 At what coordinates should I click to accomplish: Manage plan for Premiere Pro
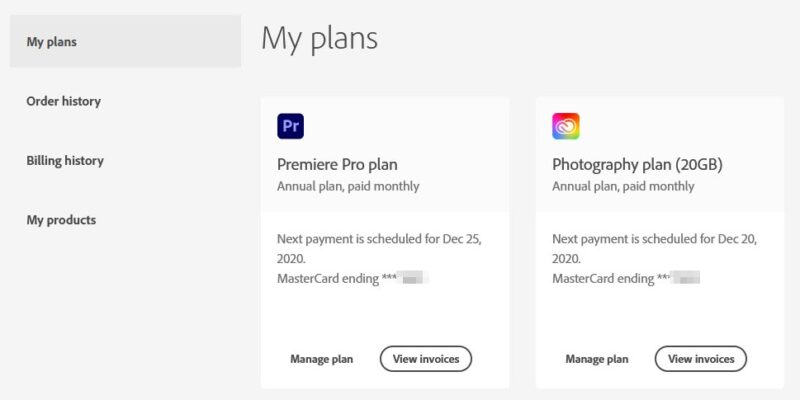pyautogui.click(x=321, y=359)
